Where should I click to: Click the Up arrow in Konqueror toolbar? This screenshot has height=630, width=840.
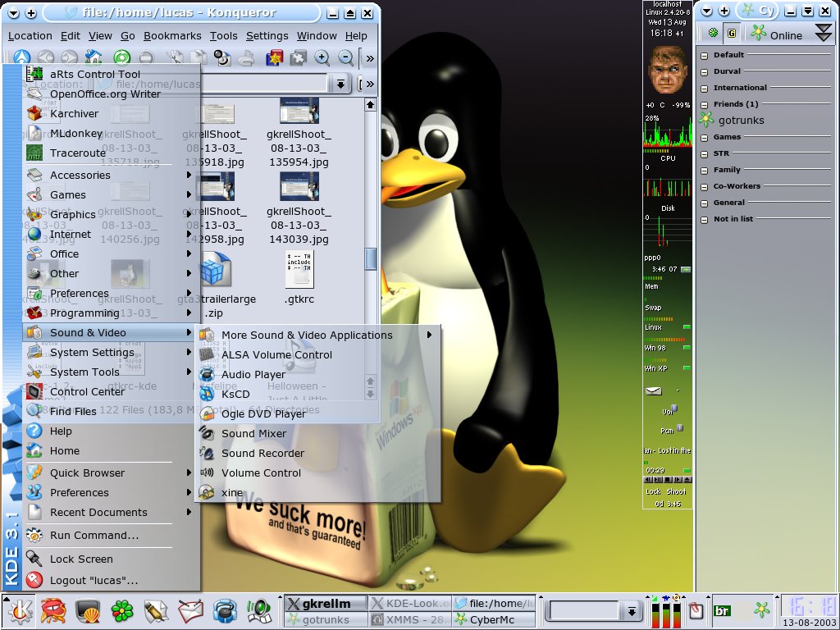[21, 57]
